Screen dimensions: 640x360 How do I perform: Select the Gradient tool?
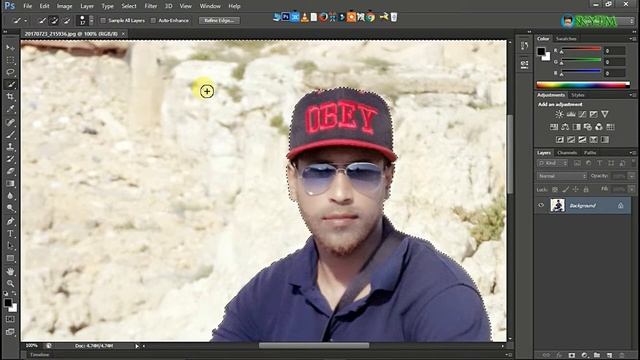[10, 183]
